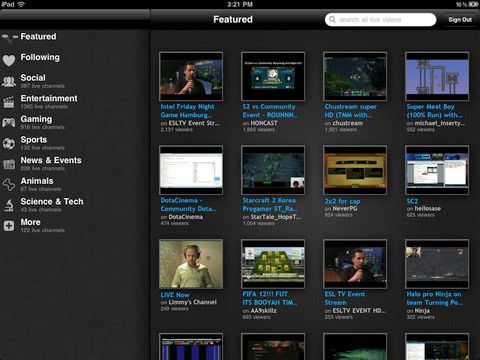Select the Entertainment category label
The width and height of the screenshot is (480, 360).
[x=49, y=98]
